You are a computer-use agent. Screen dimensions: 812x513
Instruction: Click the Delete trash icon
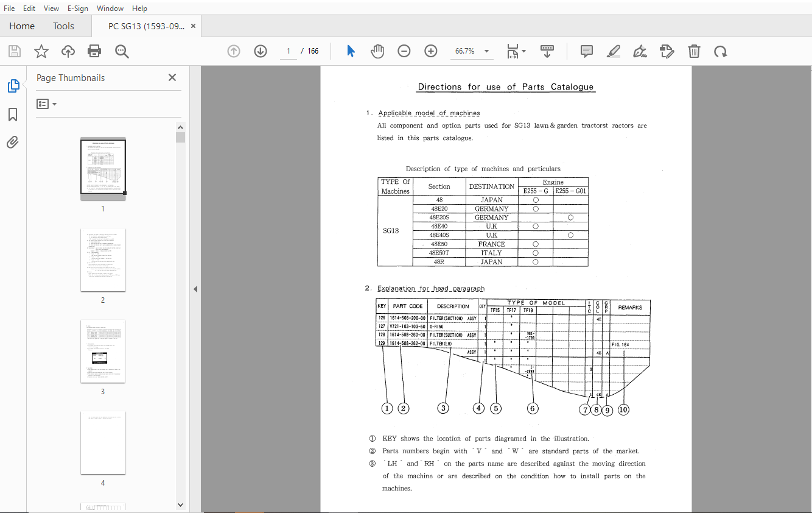694,51
